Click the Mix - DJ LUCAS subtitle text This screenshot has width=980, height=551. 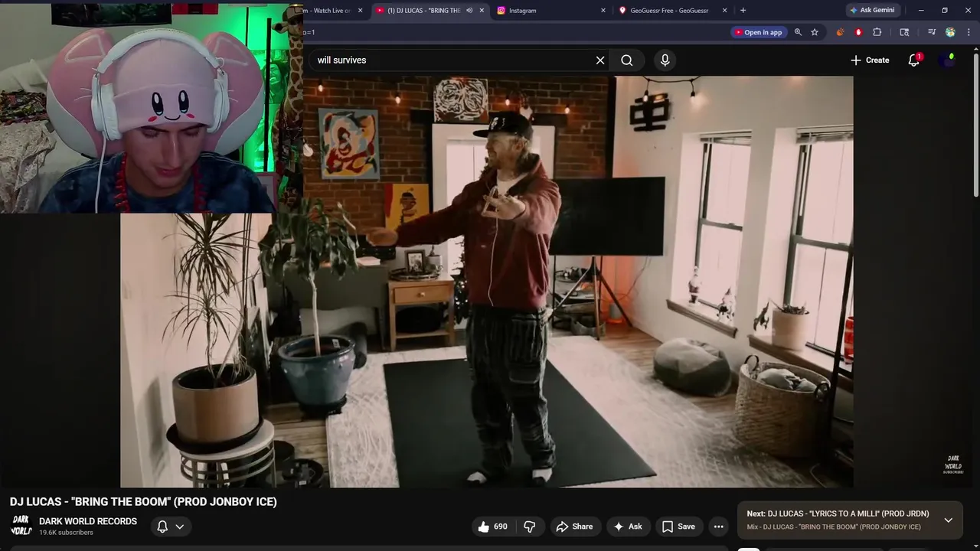834,527
